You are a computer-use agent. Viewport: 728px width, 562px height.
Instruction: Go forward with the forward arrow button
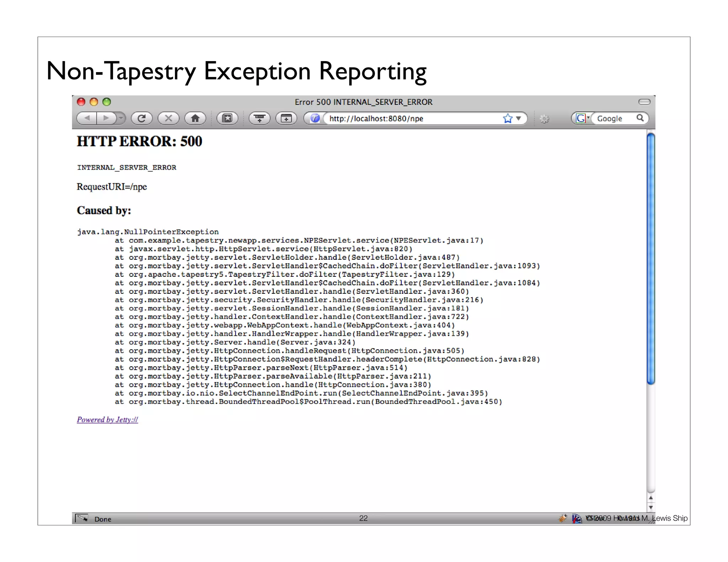coord(106,118)
